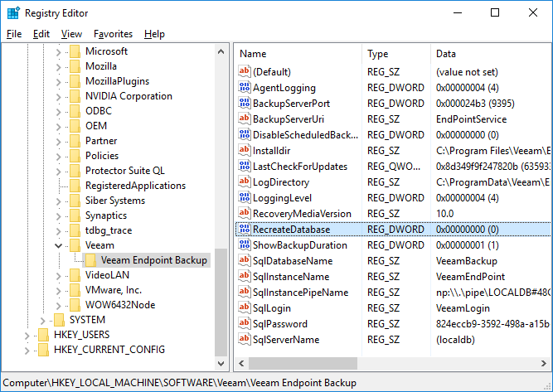Viewport: 553px width, 392px height.
Task: Click the registry path in status bar
Action: [180, 383]
